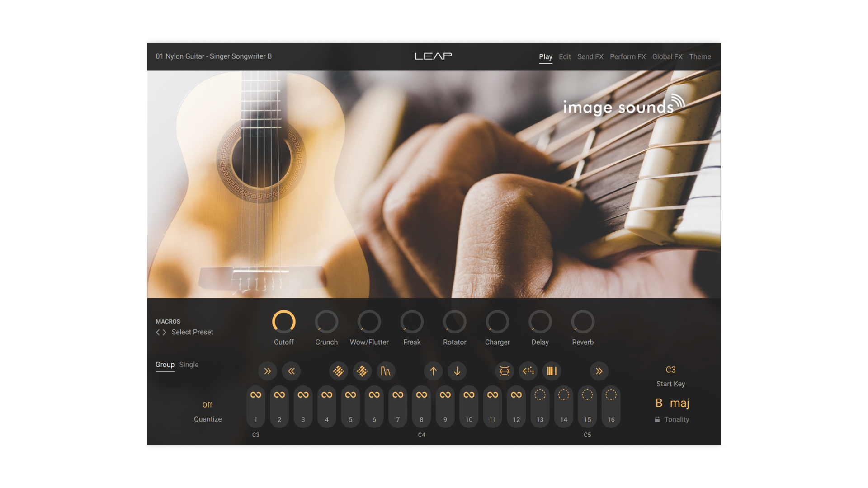
Task: Shift pattern octave up with the up arrow icon
Action: [x=433, y=371]
